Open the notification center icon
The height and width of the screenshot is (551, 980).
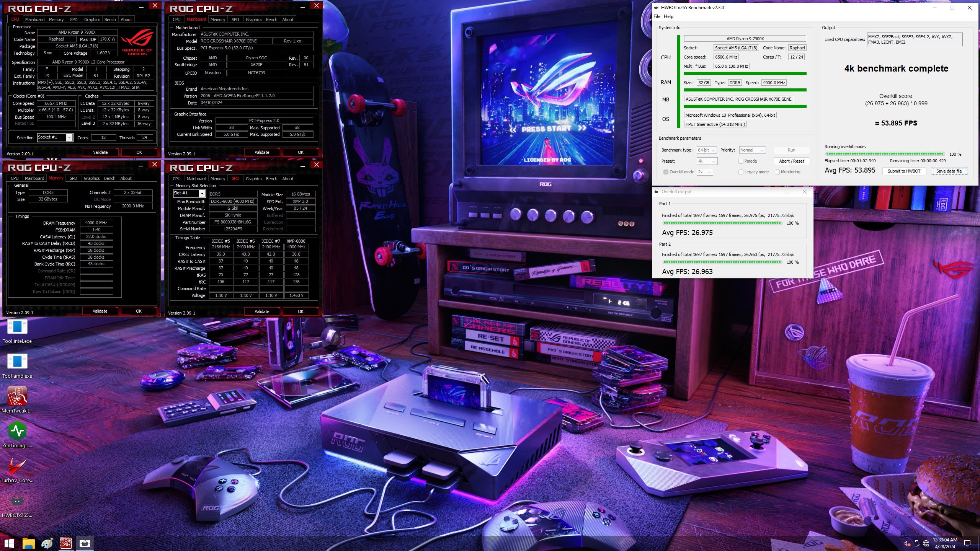tap(967, 543)
